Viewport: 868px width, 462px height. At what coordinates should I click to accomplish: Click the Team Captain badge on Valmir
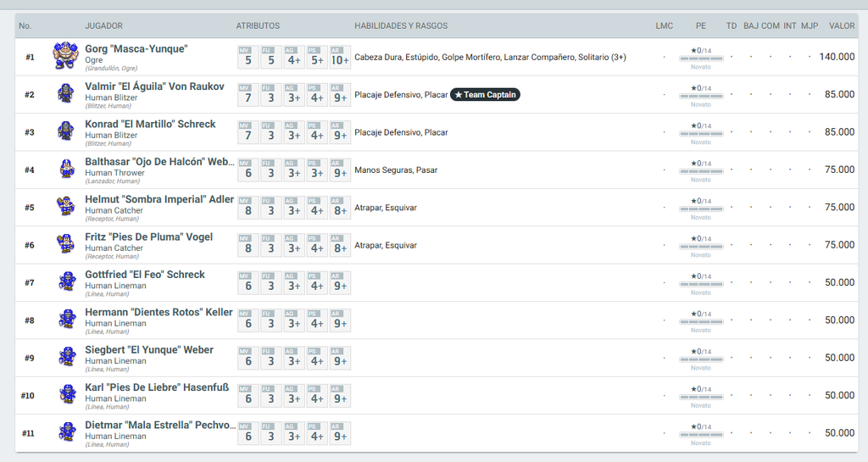click(485, 95)
